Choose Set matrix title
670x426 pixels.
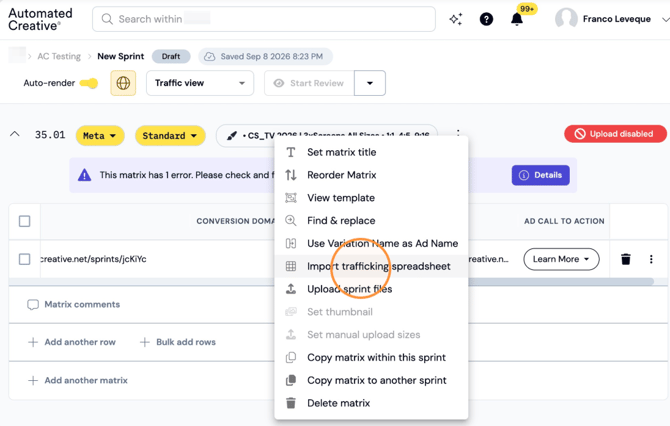click(x=371, y=152)
